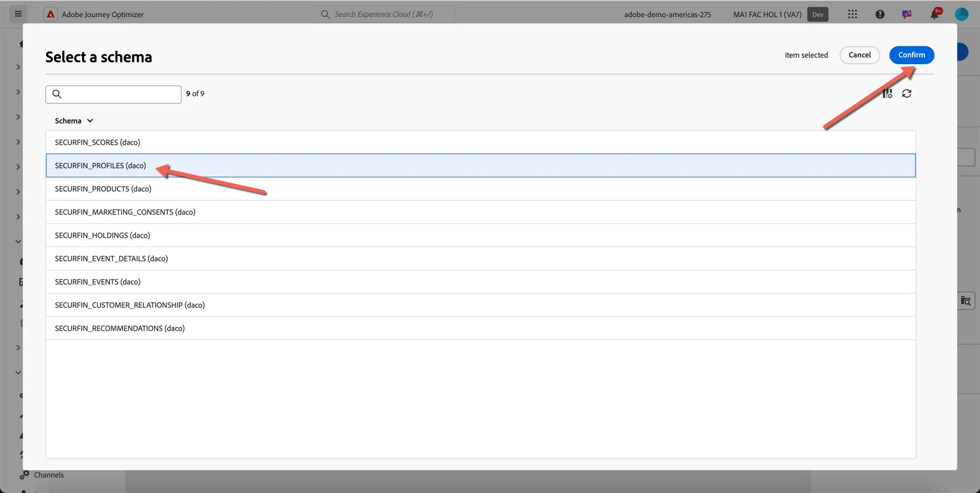980x493 pixels.
Task: Open Channels in the sidebar
Action: click(x=49, y=475)
